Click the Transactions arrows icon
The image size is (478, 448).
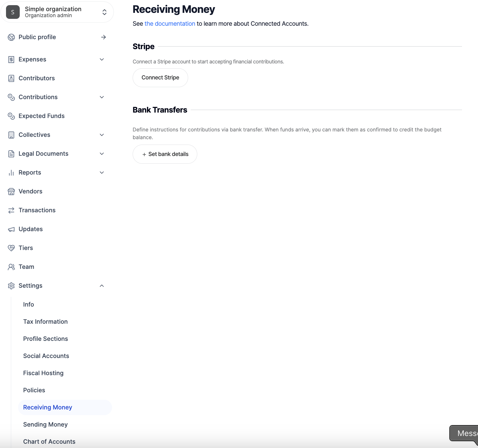point(11,210)
